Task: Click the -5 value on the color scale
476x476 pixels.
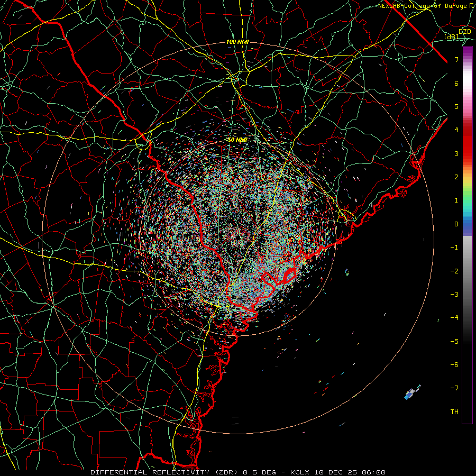Action: pyautogui.click(x=454, y=342)
